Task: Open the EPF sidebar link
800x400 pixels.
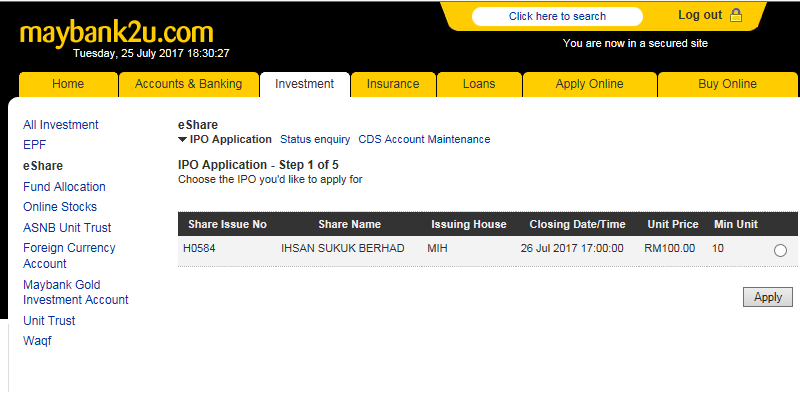Action: coord(35,145)
